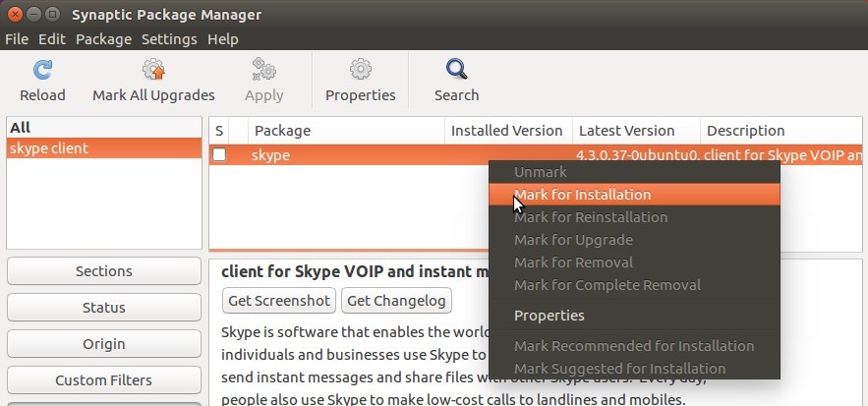Click the Search magnifier icon
868x406 pixels.
point(457,70)
